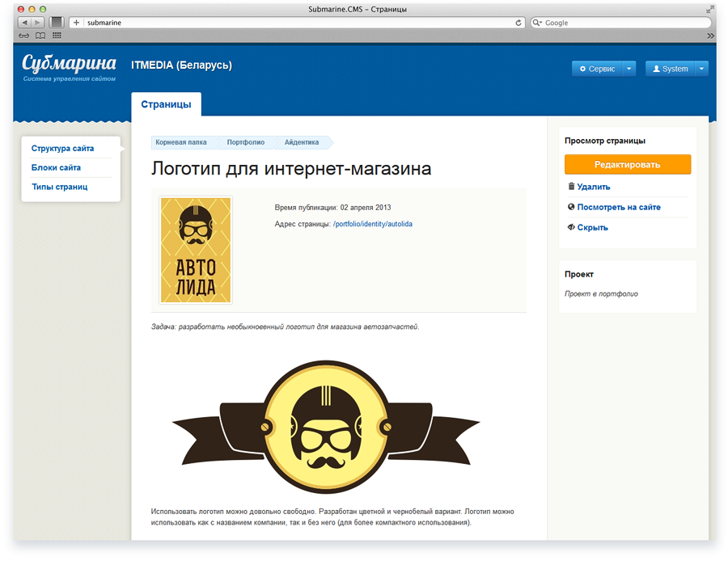The width and height of the screenshot is (728, 565).
Task: Reload the page with the refresh icon
Action: click(518, 23)
